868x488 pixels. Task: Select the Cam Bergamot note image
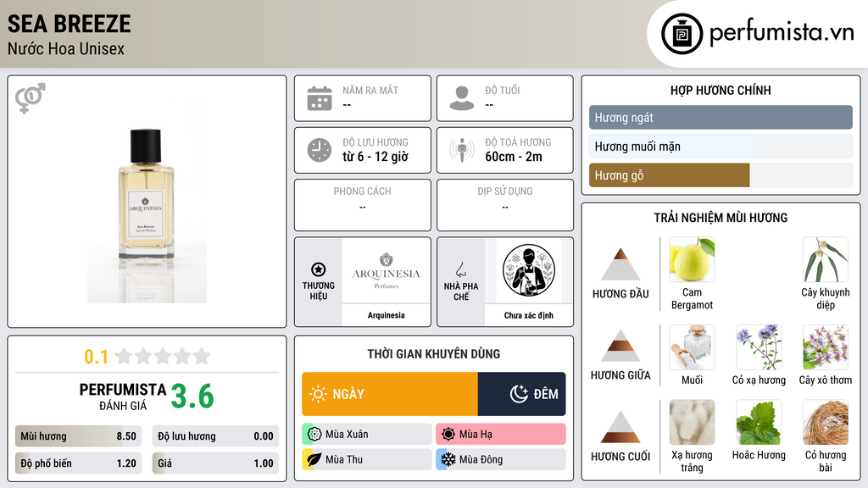[692, 260]
